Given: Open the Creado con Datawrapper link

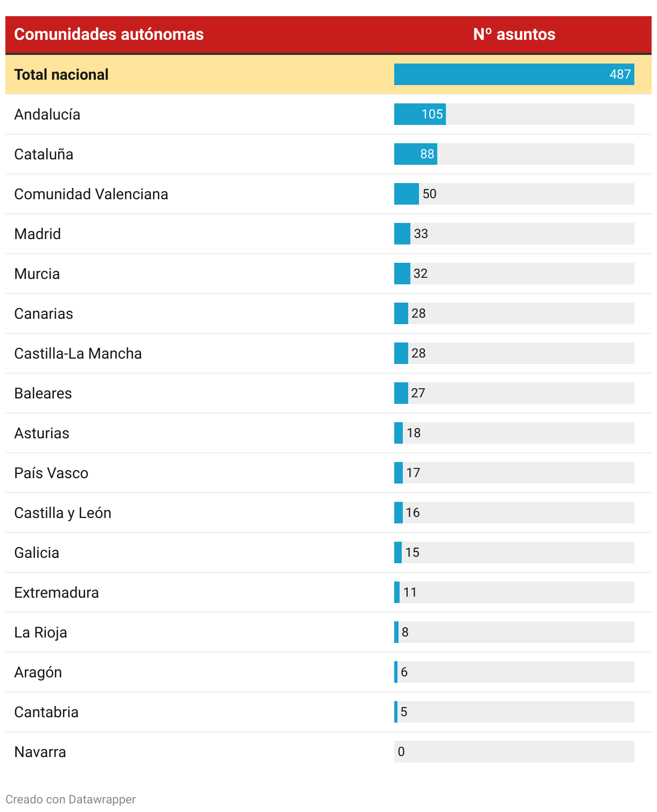Looking at the screenshot, I should [x=71, y=799].
